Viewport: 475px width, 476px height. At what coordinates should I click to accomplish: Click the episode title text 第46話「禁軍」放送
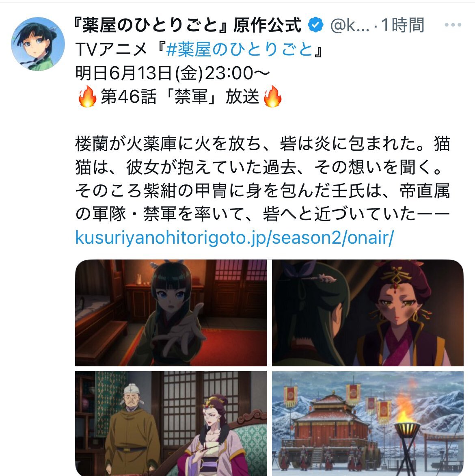point(180,97)
